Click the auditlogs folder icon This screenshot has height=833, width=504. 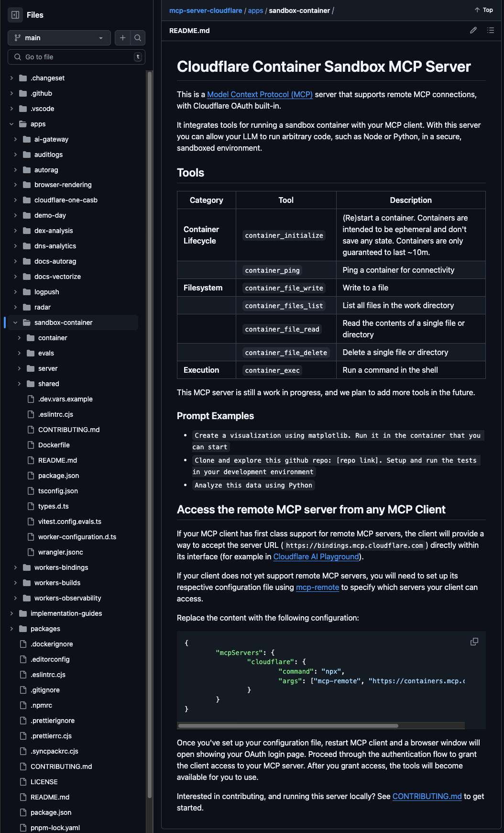click(27, 155)
